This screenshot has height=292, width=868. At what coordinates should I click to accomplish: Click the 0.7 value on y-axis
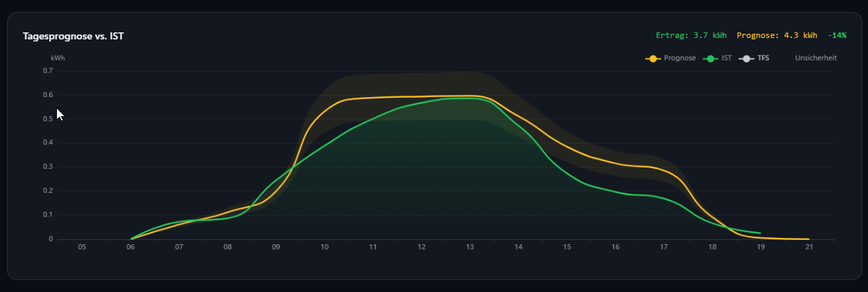pyautogui.click(x=48, y=71)
